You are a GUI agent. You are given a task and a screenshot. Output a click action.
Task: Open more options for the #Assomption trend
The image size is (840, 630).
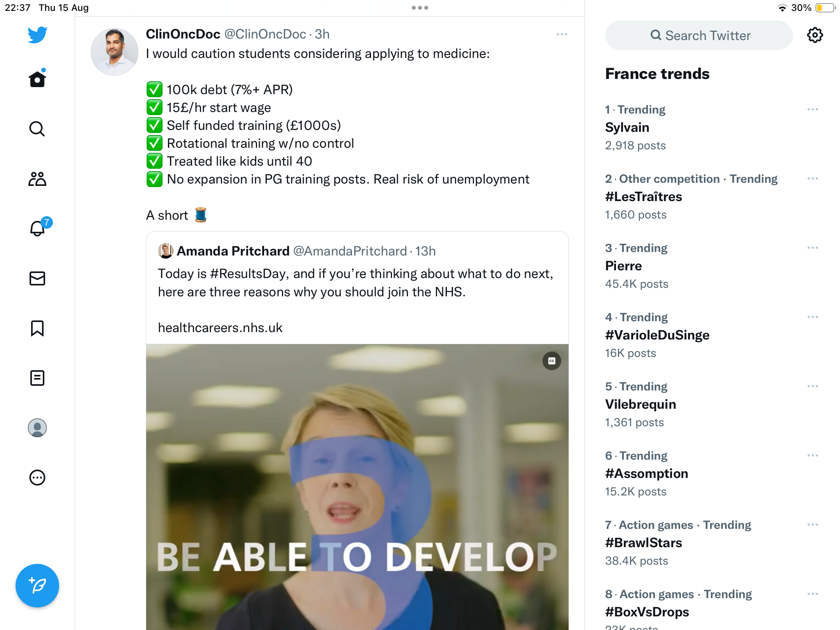click(812, 455)
